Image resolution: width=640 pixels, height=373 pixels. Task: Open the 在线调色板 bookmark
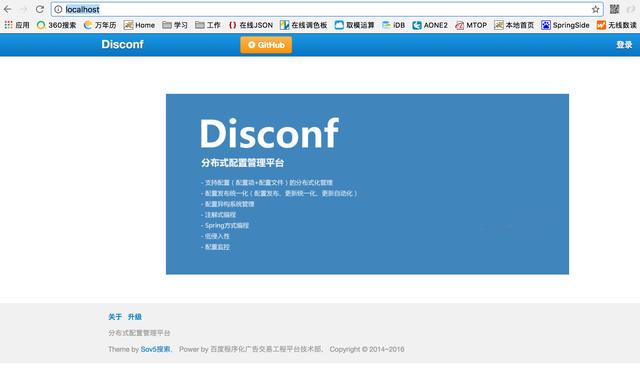click(304, 25)
